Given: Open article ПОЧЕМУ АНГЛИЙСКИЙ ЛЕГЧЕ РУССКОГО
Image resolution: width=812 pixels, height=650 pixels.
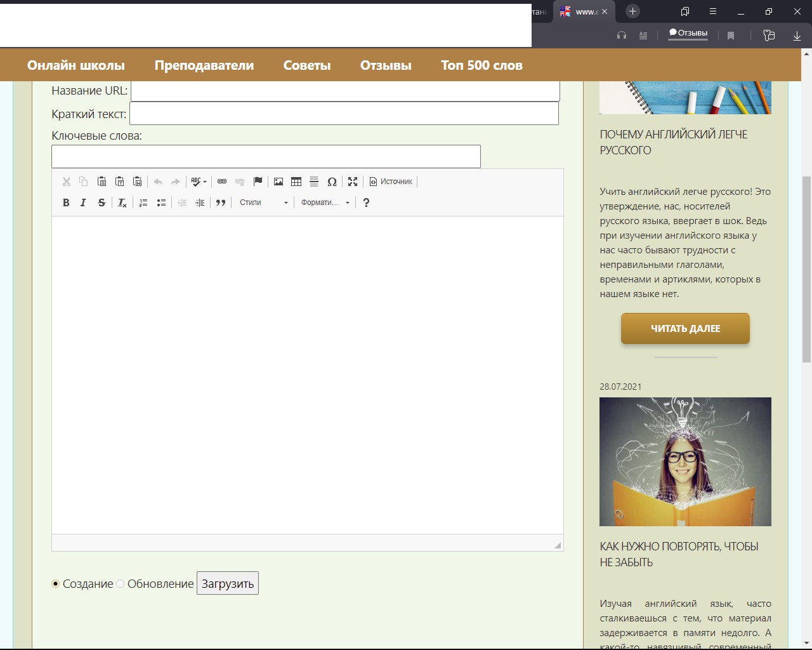Looking at the screenshot, I should [674, 142].
